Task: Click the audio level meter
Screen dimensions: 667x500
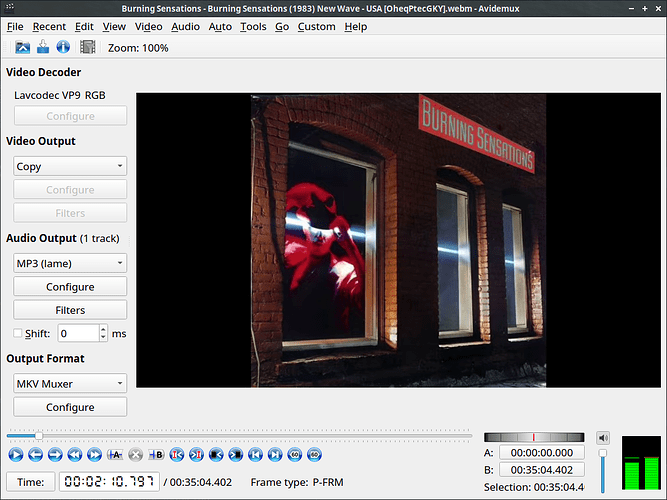Action: (x=641, y=463)
